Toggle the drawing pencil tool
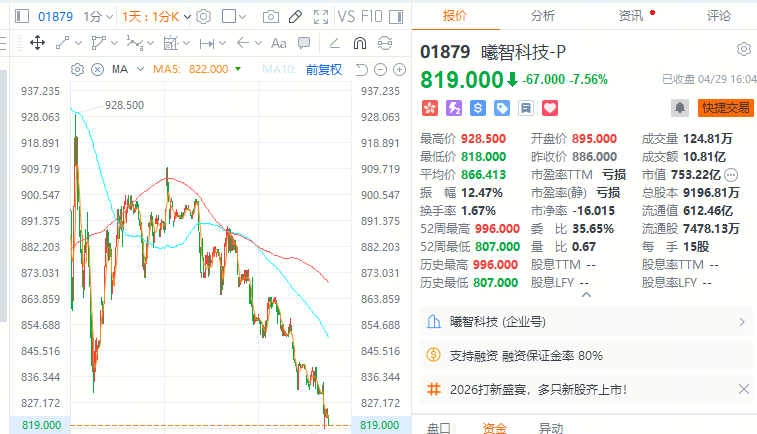 [295, 17]
